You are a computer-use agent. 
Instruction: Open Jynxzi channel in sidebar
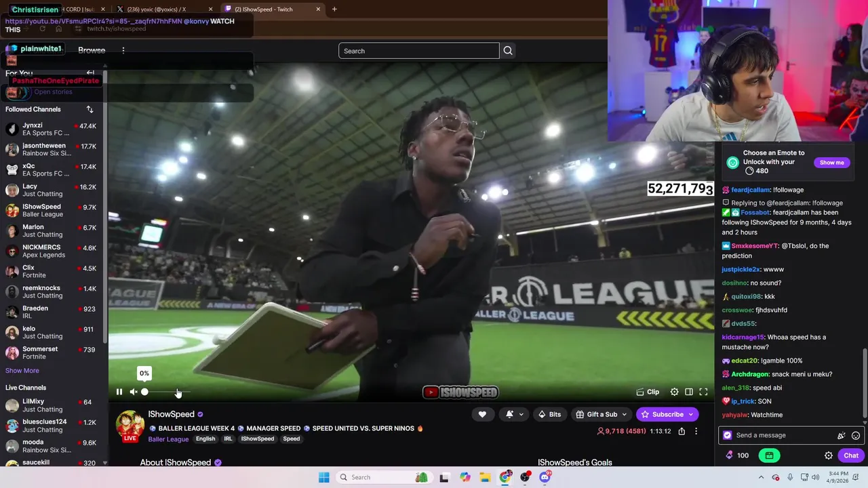point(52,129)
